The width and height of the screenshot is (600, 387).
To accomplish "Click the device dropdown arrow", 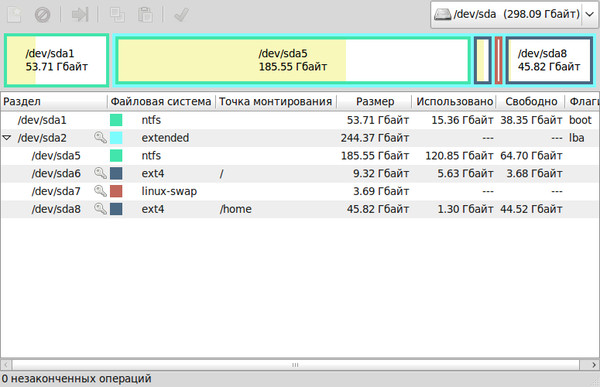I will point(590,15).
